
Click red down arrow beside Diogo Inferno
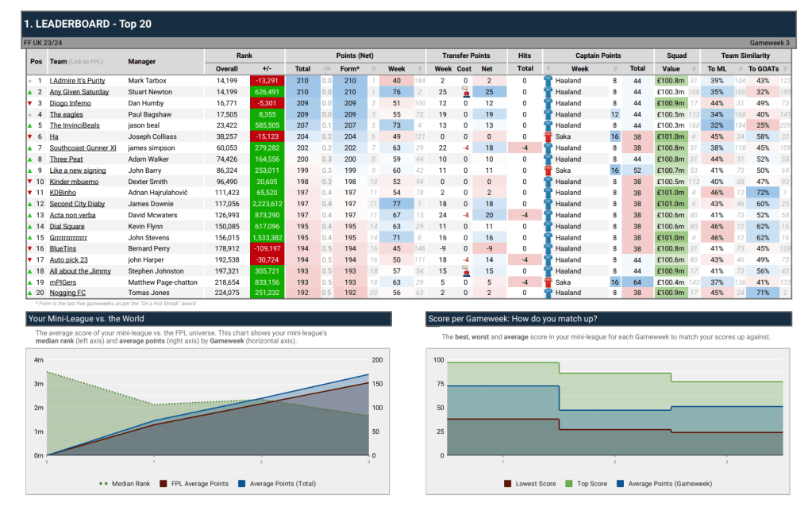pyautogui.click(x=30, y=103)
